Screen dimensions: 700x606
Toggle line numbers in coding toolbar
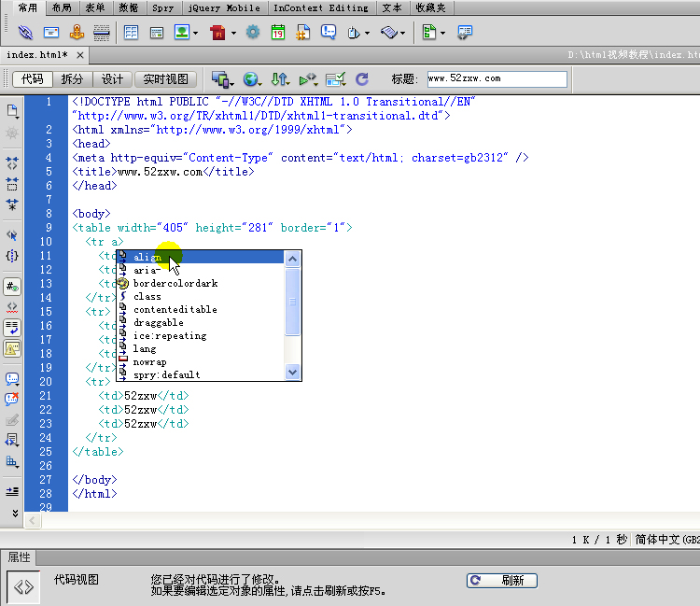coord(12,287)
